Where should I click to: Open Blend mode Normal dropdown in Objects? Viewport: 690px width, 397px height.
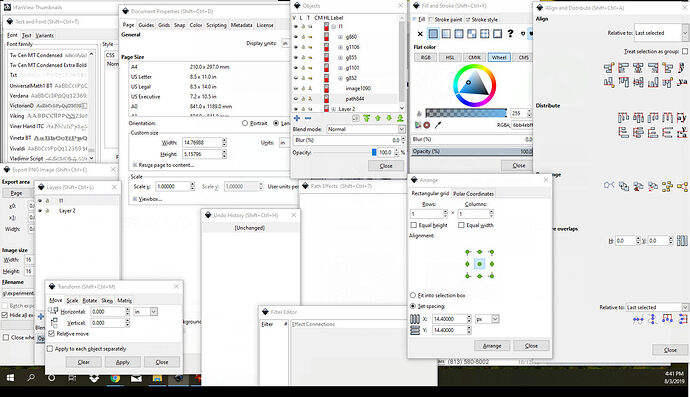[366, 129]
